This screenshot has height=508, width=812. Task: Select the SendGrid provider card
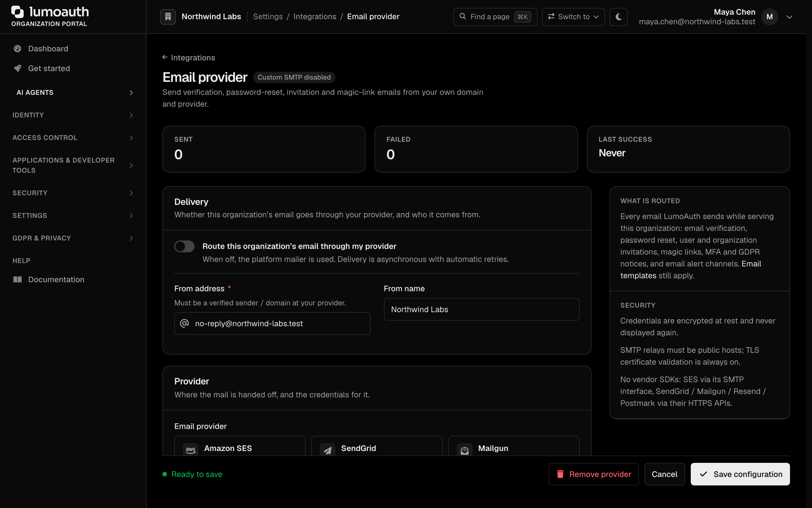(x=376, y=446)
